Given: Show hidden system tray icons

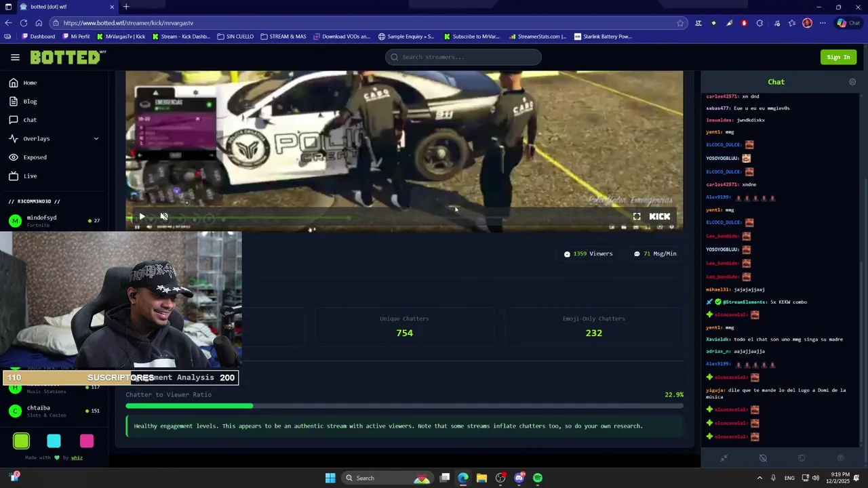Looking at the screenshot, I should pos(759,479).
